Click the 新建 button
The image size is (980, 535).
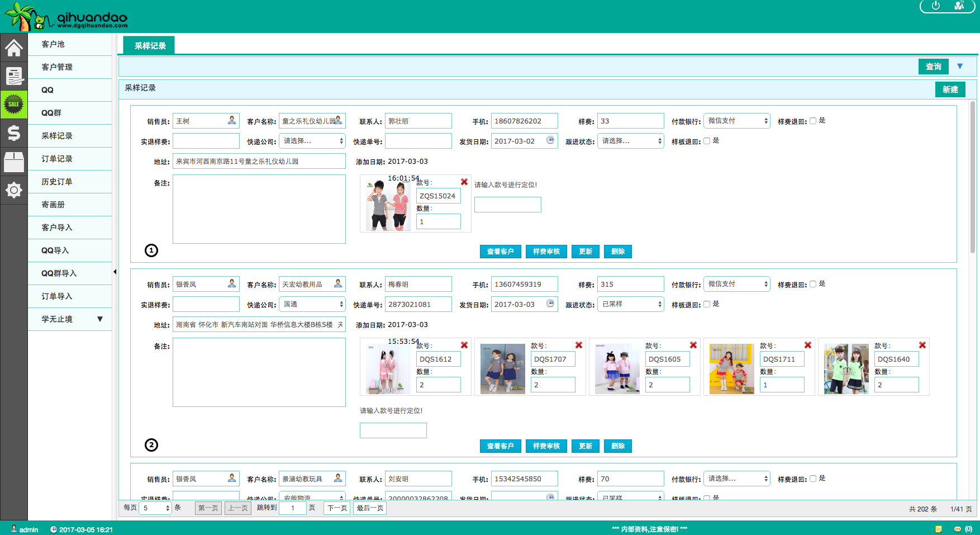coord(950,89)
